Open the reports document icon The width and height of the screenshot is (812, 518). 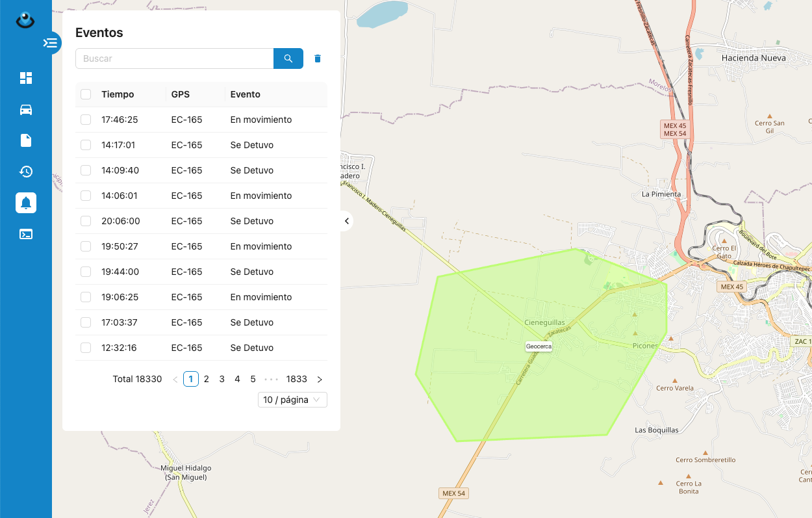pos(26,140)
